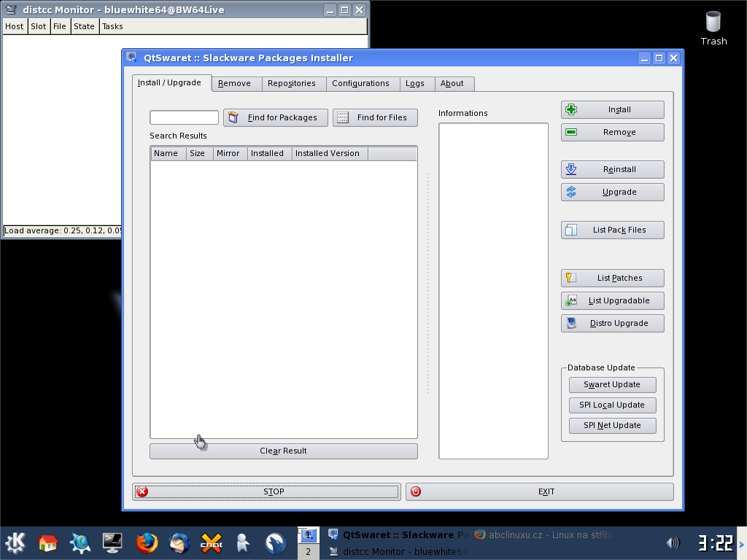Click the EXIT button
The width and height of the screenshot is (747, 560).
click(540, 492)
